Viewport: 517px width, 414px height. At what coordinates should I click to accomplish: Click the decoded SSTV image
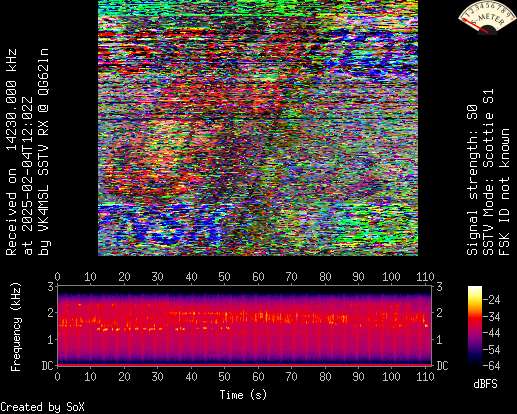coord(258,128)
